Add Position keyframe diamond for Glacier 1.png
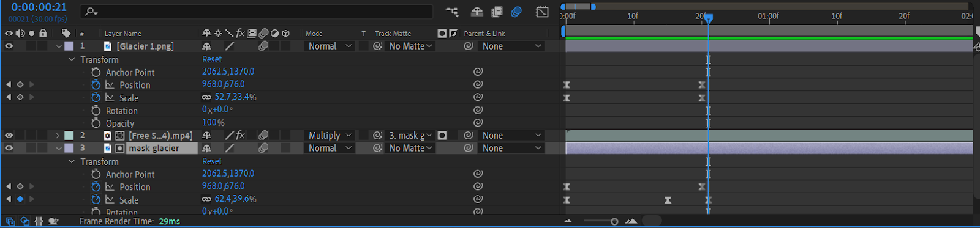This screenshot has width=980, height=228. [20, 85]
